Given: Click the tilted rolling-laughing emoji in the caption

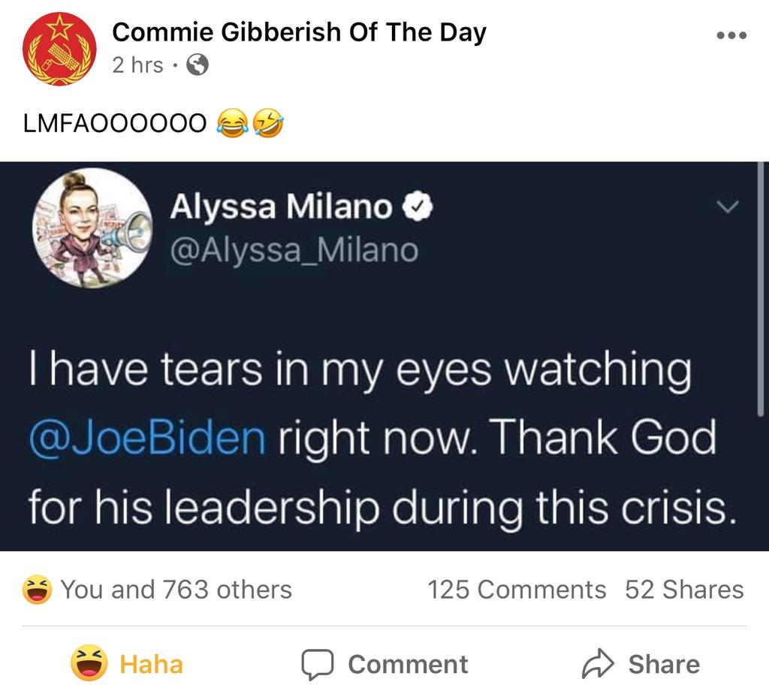Looking at the screenshot, I should pos(268,122).
